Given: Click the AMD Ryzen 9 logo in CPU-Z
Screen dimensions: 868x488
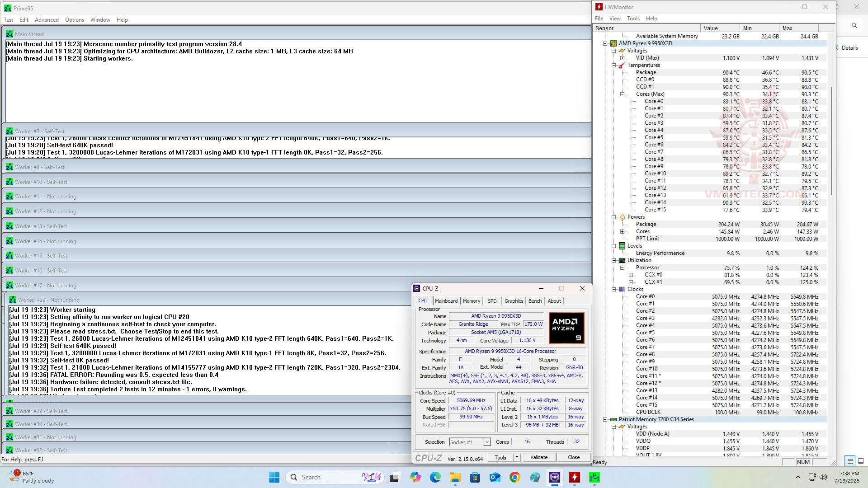Looking at the screenshot, I should click(566, 328).
